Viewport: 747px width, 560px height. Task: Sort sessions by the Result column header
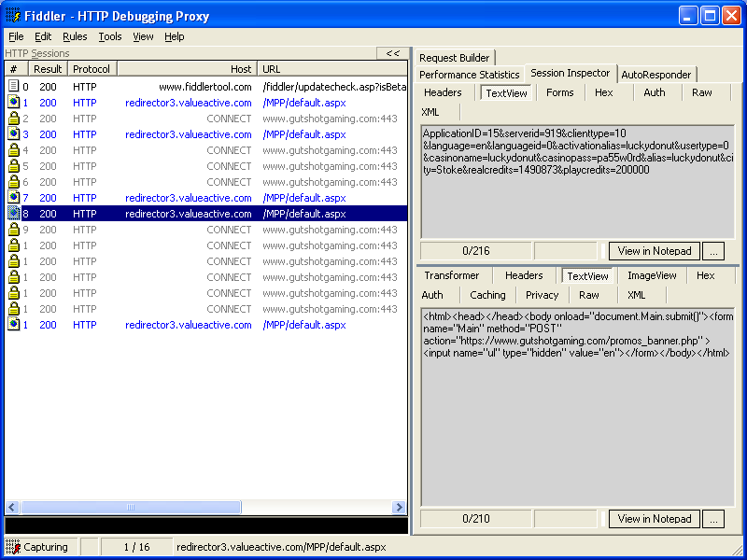tap(49, 69)
